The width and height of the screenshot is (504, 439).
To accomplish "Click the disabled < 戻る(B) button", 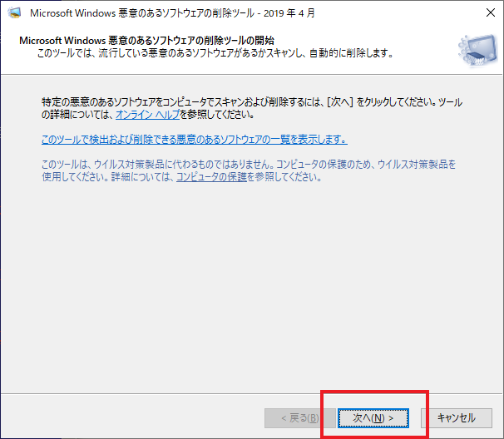I will (300, 418).
